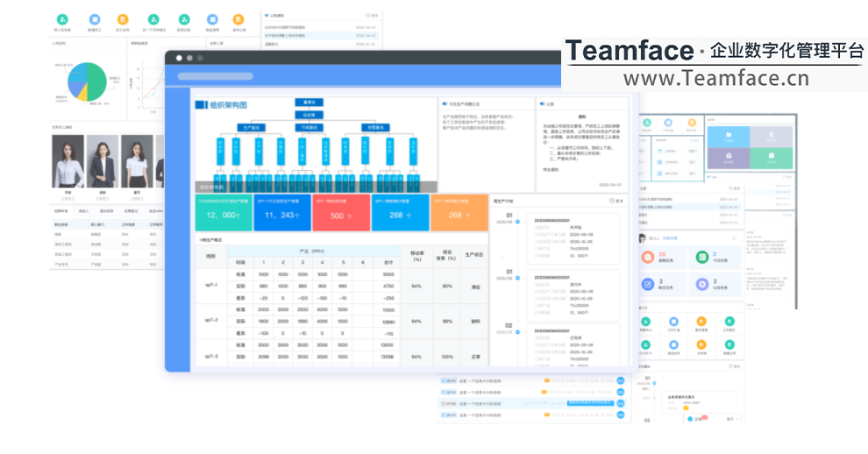Open the purple tile in right window
Viewport: 868px width, 454px height.
[729, 158]
